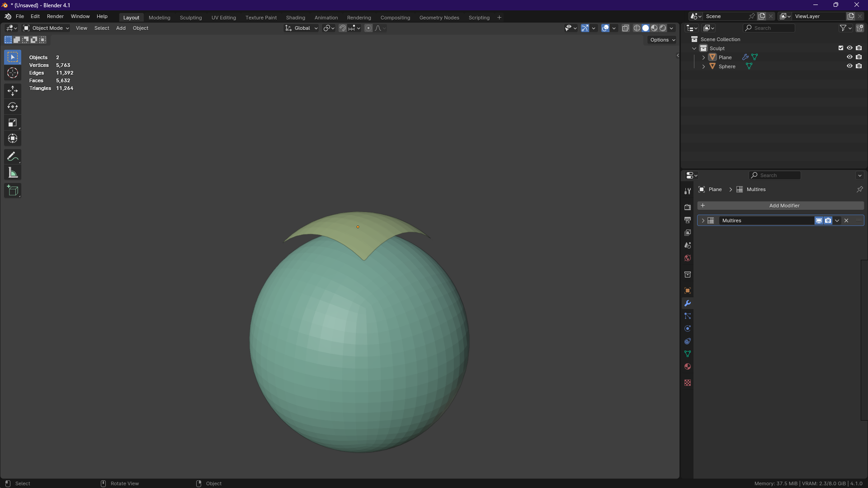Select the Cursor tool in the toolbar

(13, 73)
